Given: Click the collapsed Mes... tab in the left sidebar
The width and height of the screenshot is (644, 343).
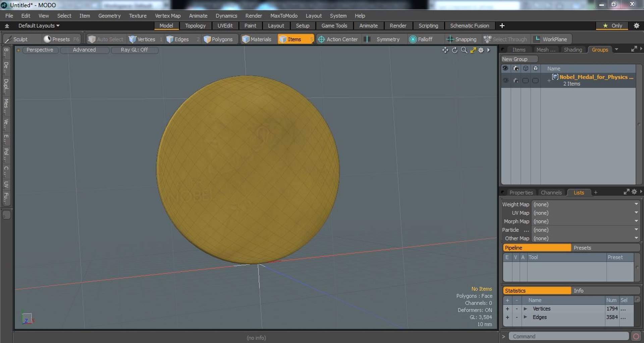Looking at the screenshot, I should point(6,107).
